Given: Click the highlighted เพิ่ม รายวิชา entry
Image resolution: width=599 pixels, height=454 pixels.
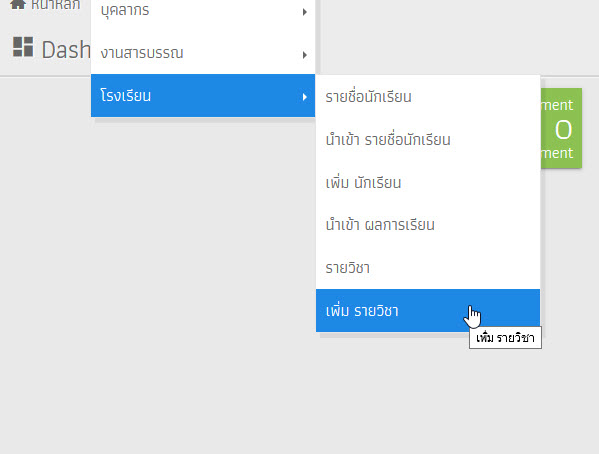Looking at the screenshot, I should (x=428, y=310).
